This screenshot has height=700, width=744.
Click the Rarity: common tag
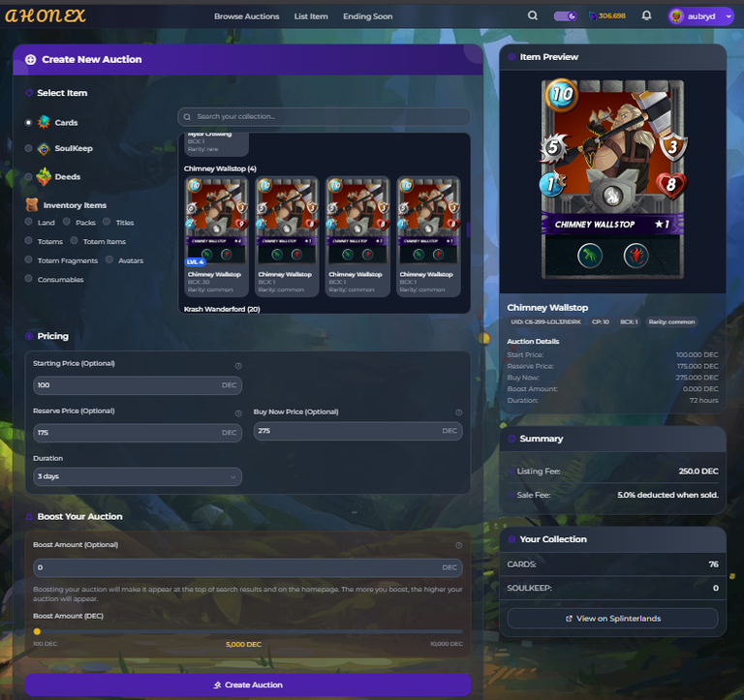point(671,322)
